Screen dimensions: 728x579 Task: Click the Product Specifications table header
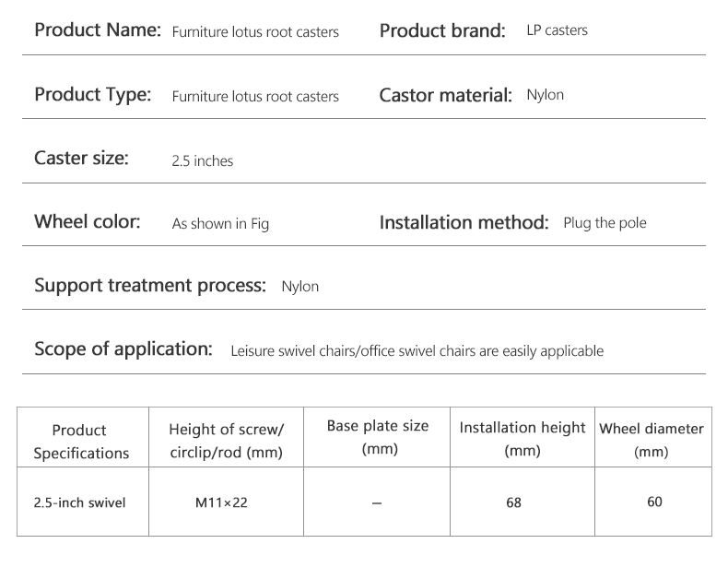81,442
